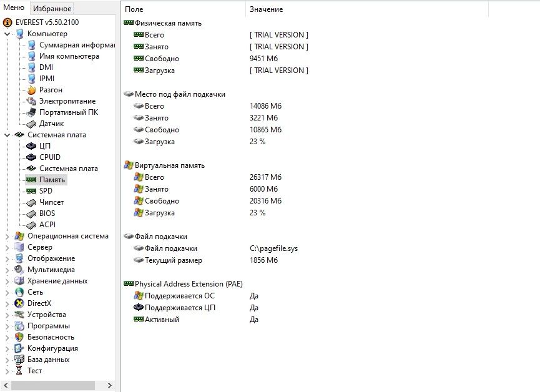Select the Системная плата child item
Image resolution: width=540 pixels, height=392 pixels.
(68, 169)
